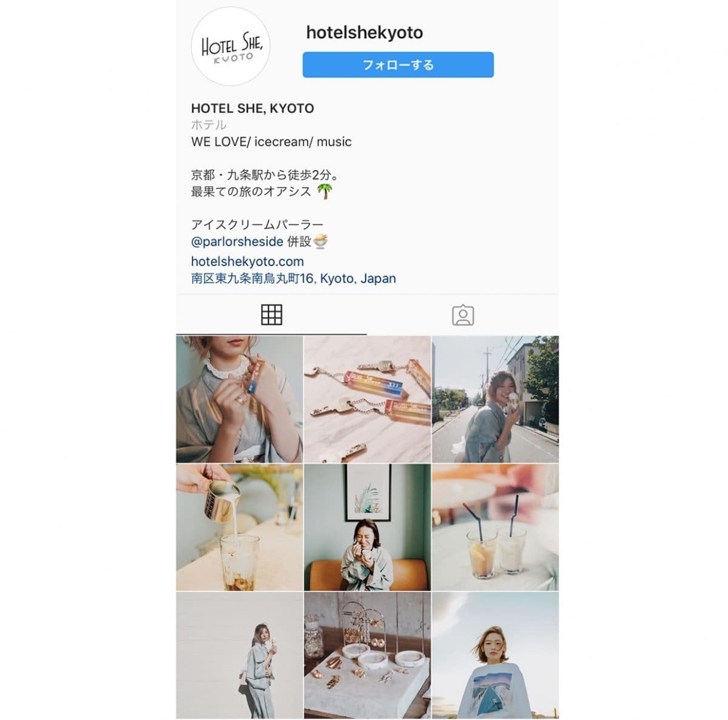Open photo of woman against white wall
728x720 pixels.
pos(239,655)
